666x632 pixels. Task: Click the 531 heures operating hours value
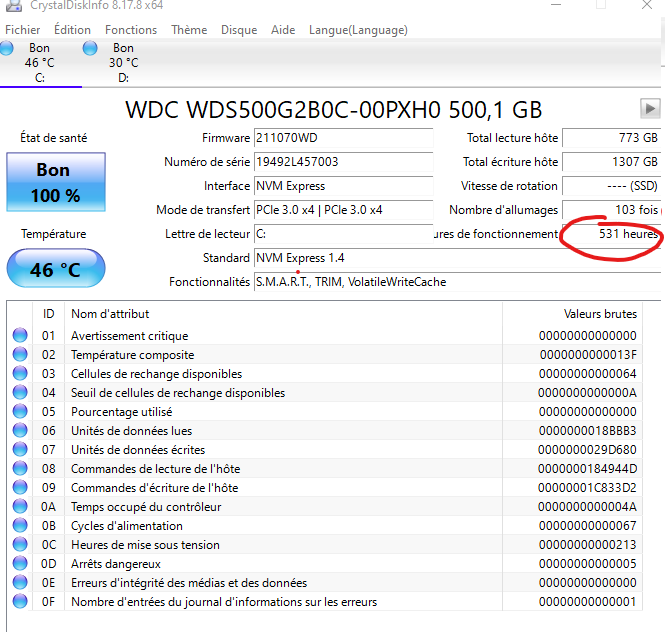pyautogui.click(x=611, y=234)
